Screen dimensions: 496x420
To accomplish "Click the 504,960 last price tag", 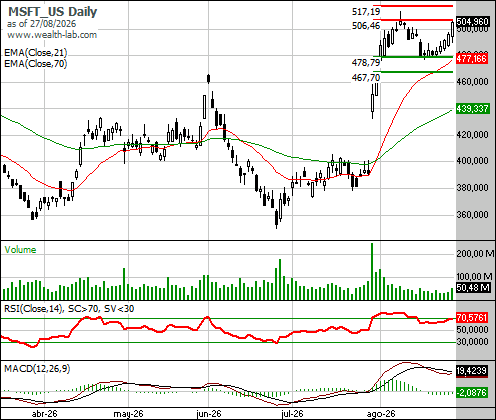I will (473, 22).
